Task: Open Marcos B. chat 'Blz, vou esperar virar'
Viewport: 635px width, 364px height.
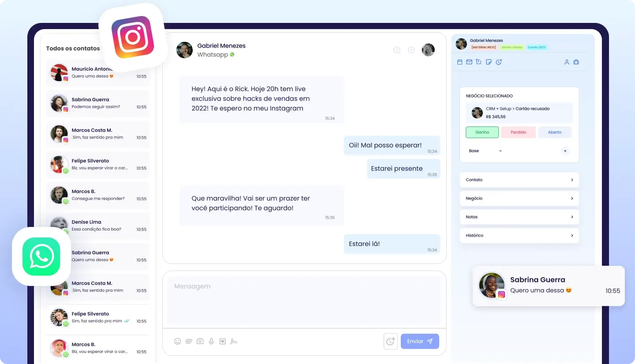Action: [98, 348]
